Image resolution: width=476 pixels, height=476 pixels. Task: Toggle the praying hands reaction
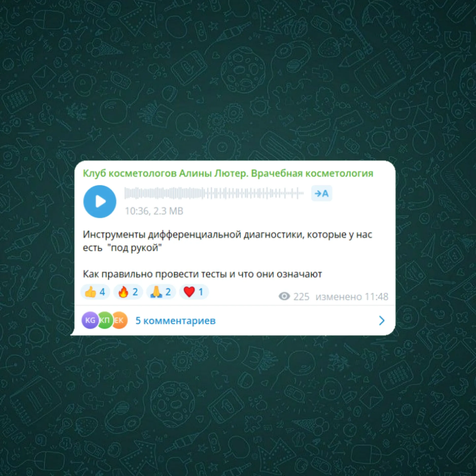click(161, 292)
